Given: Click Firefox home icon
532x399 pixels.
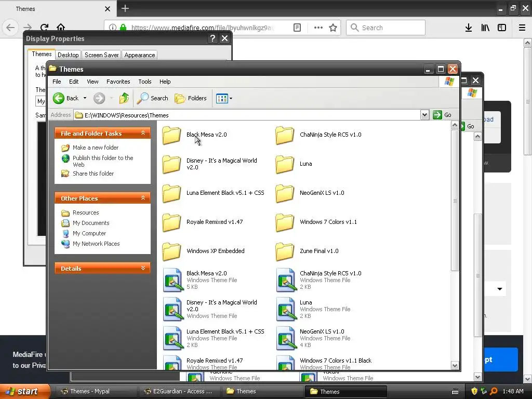Looking at the screenshot, I should 61,27.
